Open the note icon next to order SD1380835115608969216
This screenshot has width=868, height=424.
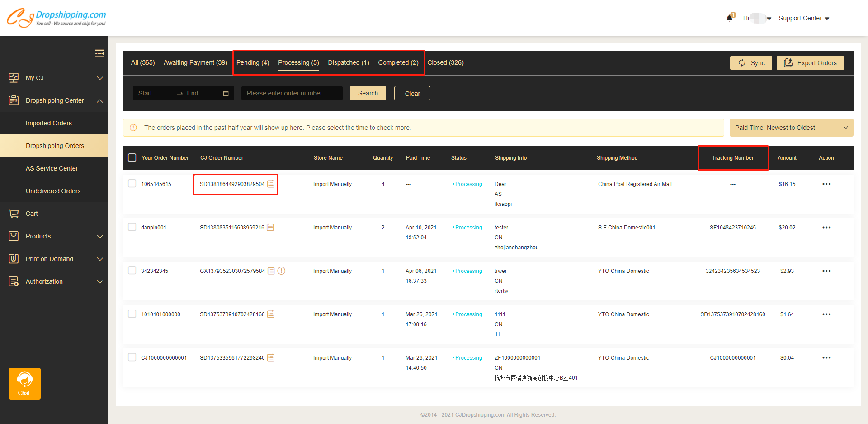click(271, 227)
